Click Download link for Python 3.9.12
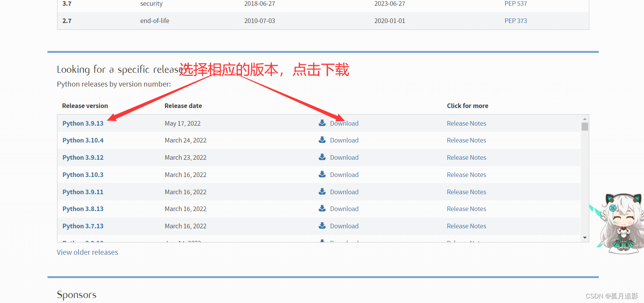 pyautogui.click(x=344, y=157)
